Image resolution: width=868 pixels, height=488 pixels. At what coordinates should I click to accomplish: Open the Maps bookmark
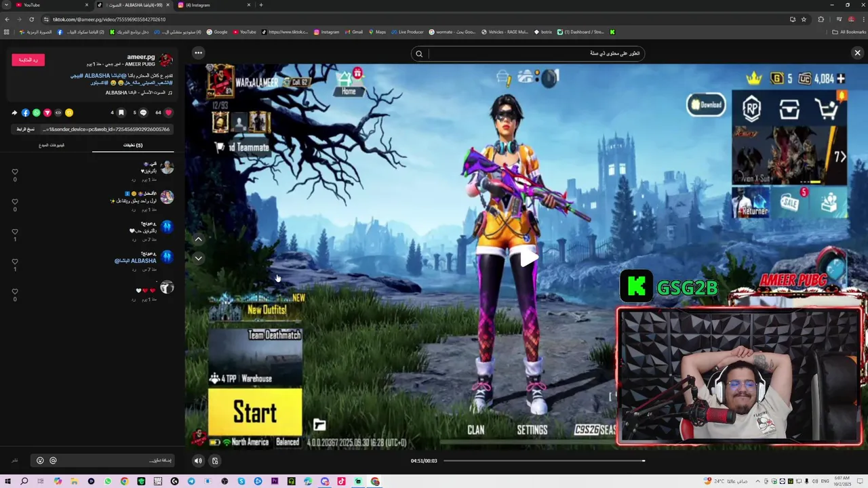pyautogui.click(x=376, y=32)
